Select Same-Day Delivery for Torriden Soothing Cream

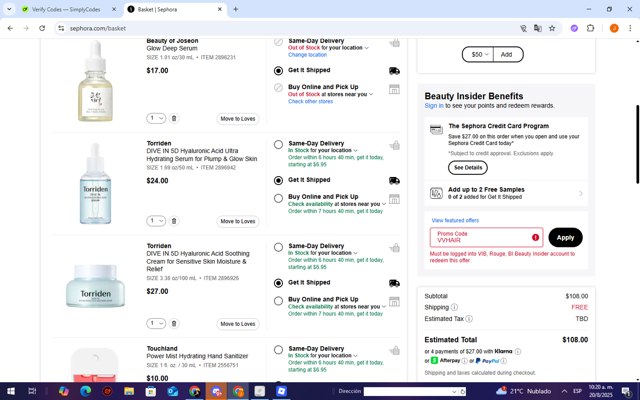tap(278, 247)
